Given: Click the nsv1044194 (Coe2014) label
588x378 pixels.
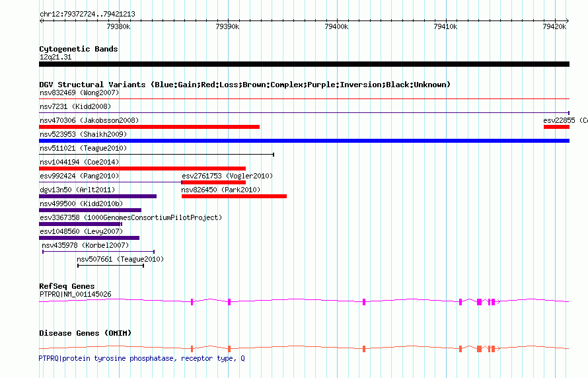Looking at the screenshot, I should [x=79, y=162].
